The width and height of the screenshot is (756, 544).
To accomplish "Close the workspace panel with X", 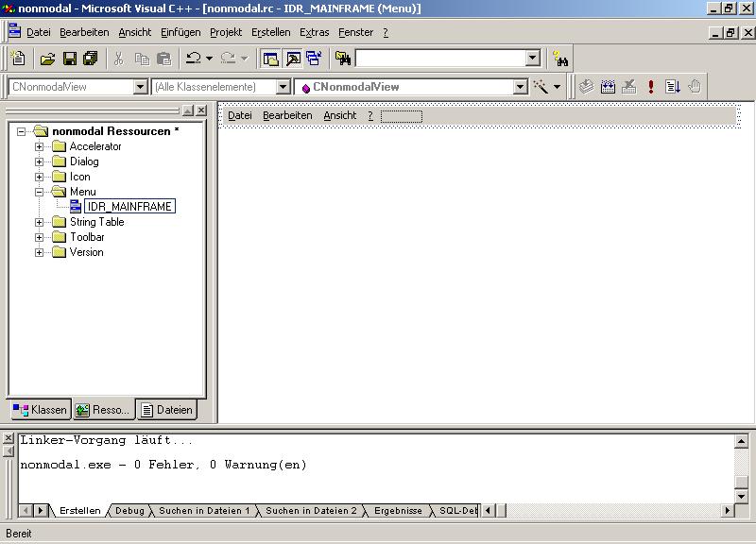I will tap(201, 110).
